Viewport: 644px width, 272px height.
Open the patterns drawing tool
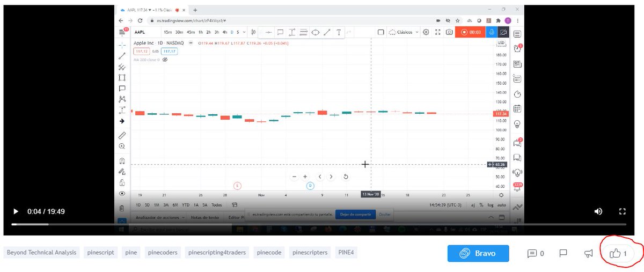pyautogui.click(x=122, y=99)
